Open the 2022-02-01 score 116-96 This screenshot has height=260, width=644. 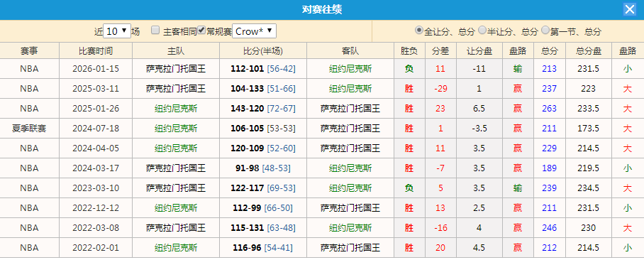tap(247, 248)
